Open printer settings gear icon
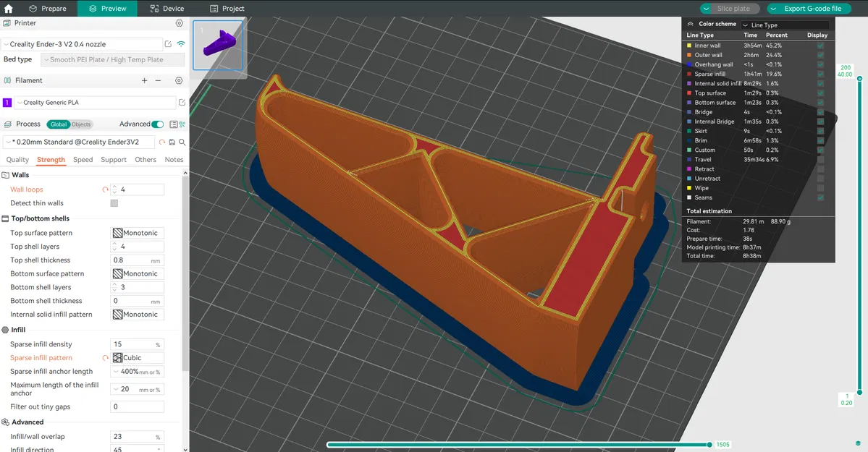The image size is (868, 452). [179, 23]
